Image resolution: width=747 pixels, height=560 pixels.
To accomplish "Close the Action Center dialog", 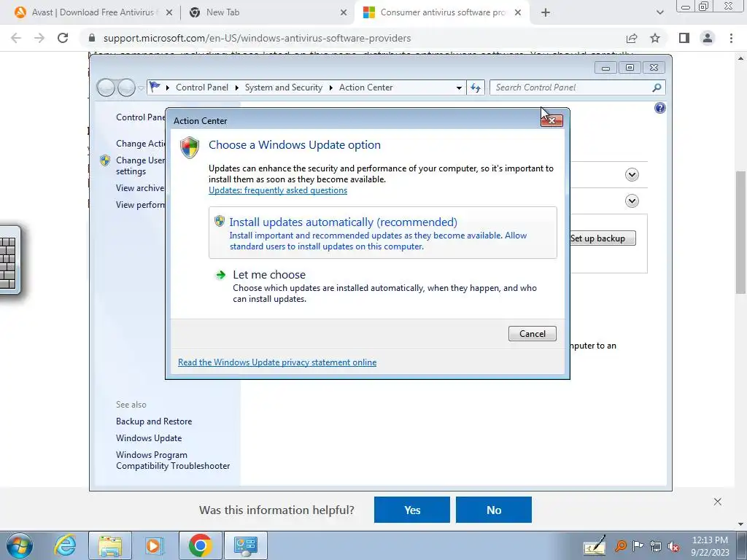I will [x=551, y=120].
